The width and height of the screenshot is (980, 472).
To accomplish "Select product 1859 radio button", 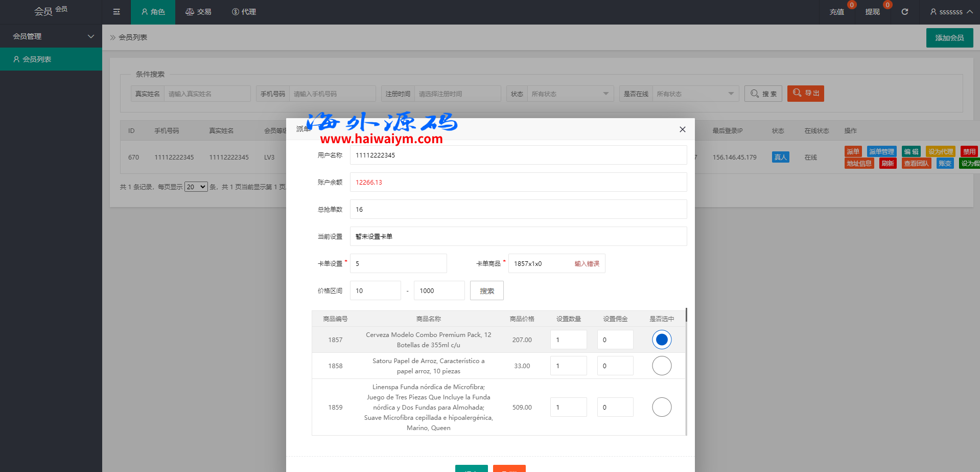I will (x=662, y=407).
